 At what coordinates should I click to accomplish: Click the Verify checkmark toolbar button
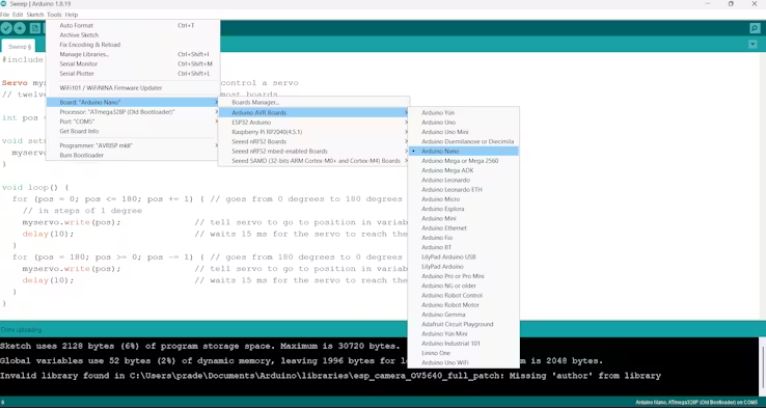(7, 28)
